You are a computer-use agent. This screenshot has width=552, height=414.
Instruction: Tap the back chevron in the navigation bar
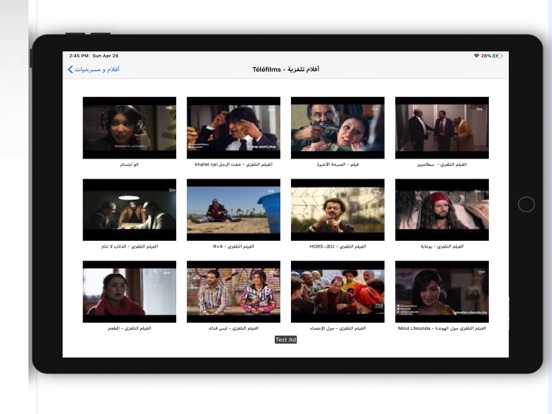70,69
